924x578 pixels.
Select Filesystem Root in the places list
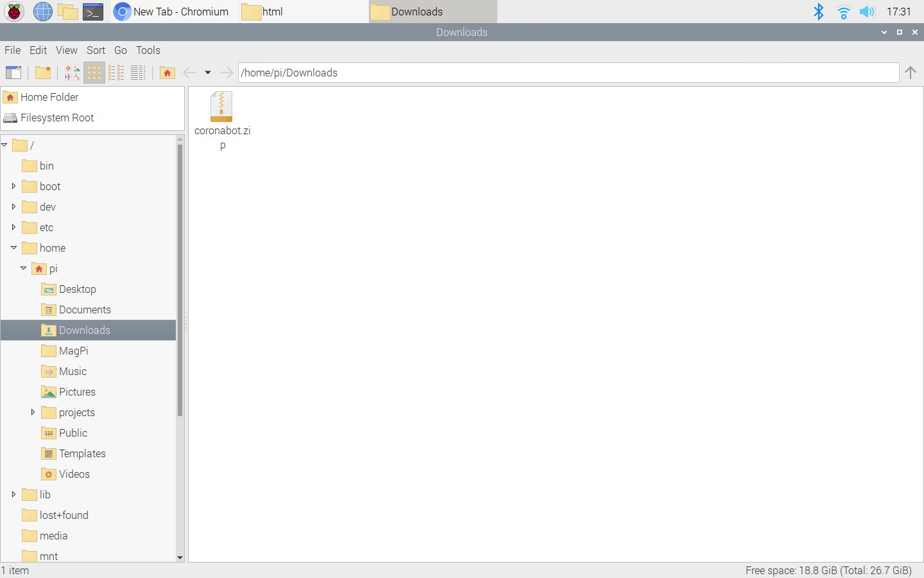click(x=56, y=118)
